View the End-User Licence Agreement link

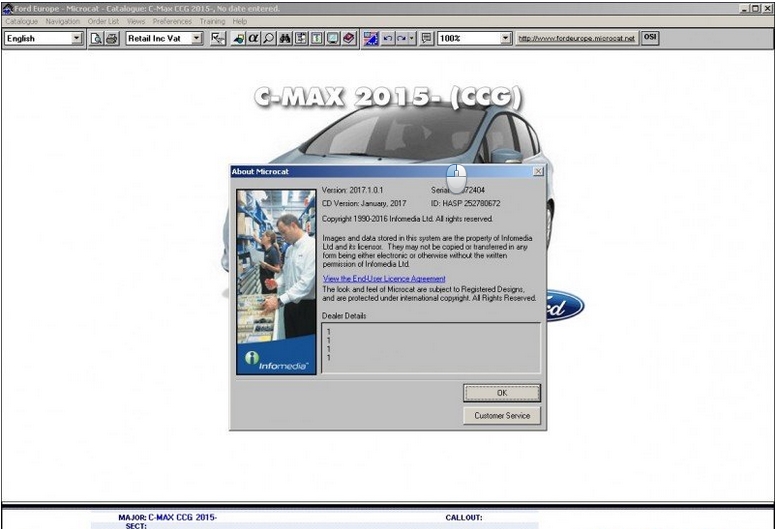pos(384,279)
